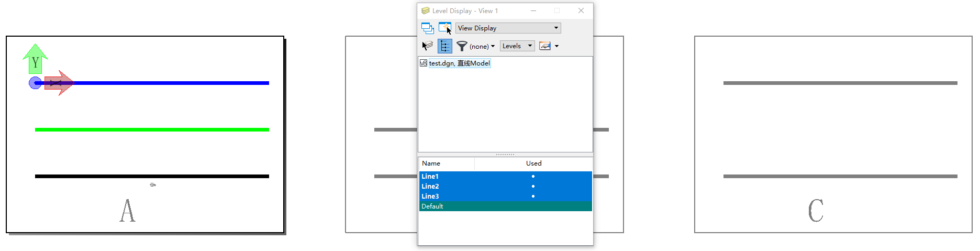
Task: Open the View Display dropdown
Action: pyautogui.click(x=508, y=28)
